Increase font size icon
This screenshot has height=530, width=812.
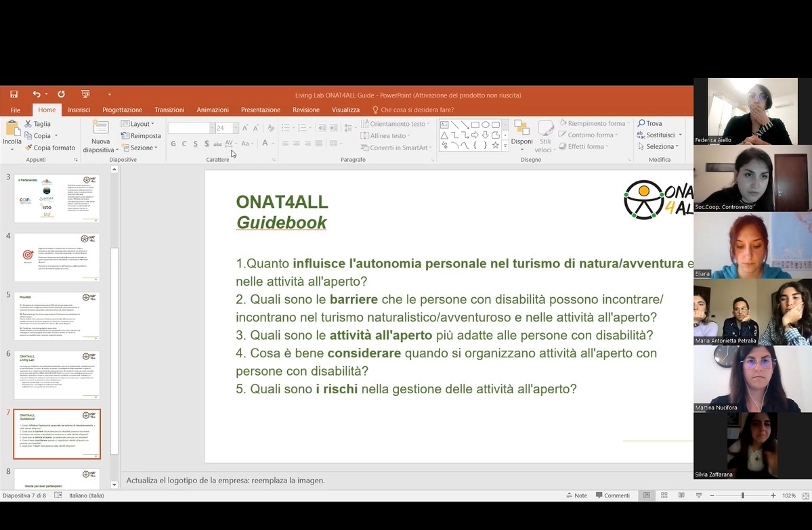click(x=245, y=128)
